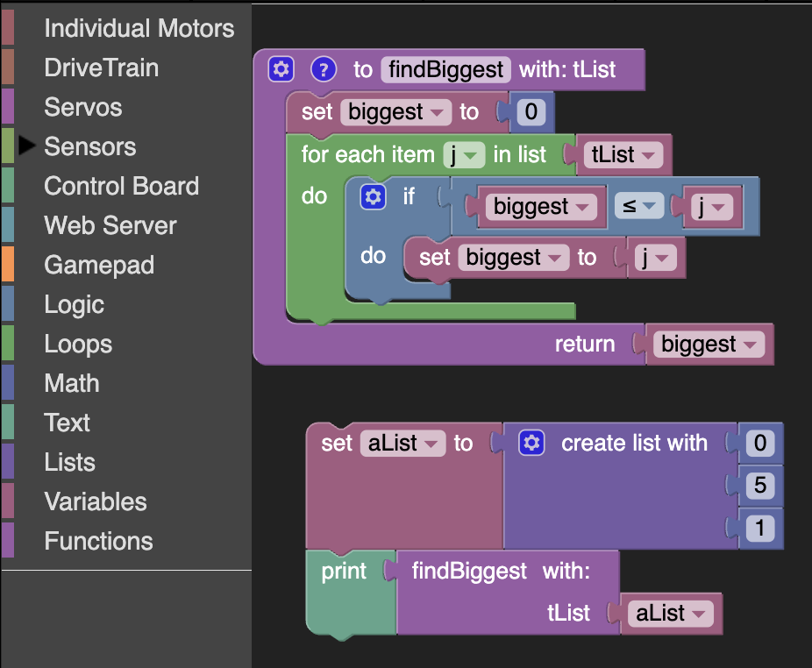812x668 pixels.
Task: Open Text toolbox category
Action: pos(67,423)
